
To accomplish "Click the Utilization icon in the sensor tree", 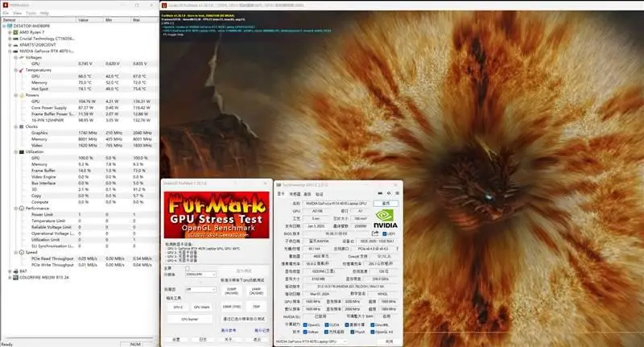I will coord(20,151).
